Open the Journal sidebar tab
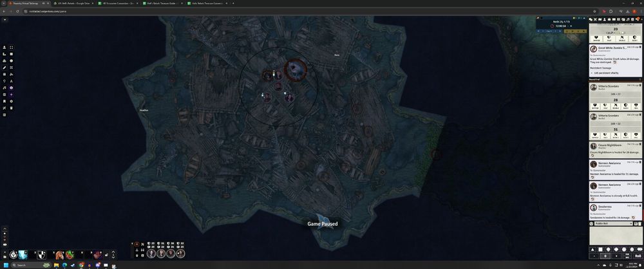The image size is (644, 269). (614, 19)
